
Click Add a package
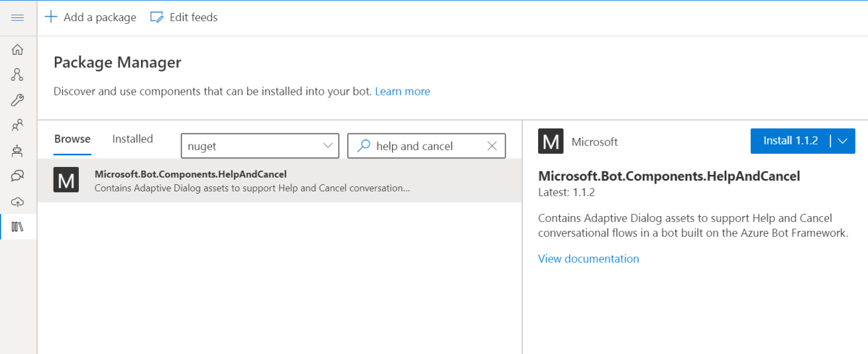pos(90,17)
